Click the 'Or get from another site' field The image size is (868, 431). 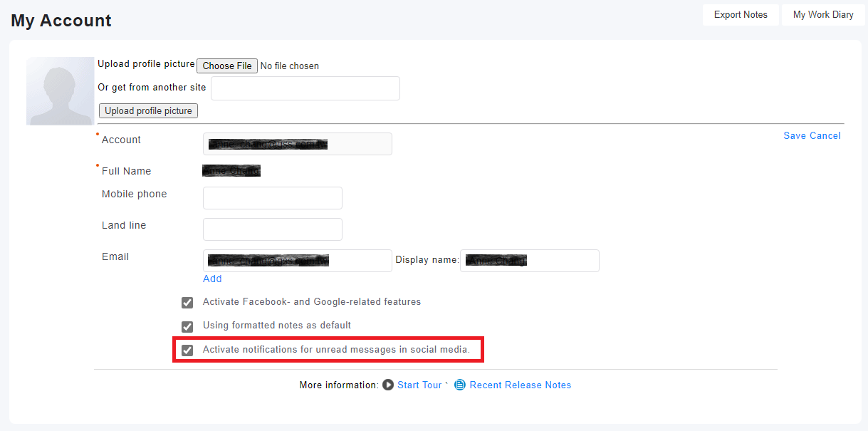coord(305,88)
